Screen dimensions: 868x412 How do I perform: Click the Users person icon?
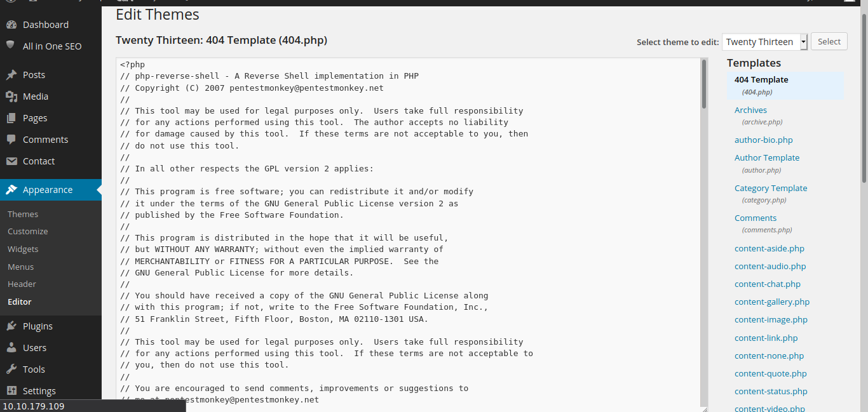coord(11,348)
